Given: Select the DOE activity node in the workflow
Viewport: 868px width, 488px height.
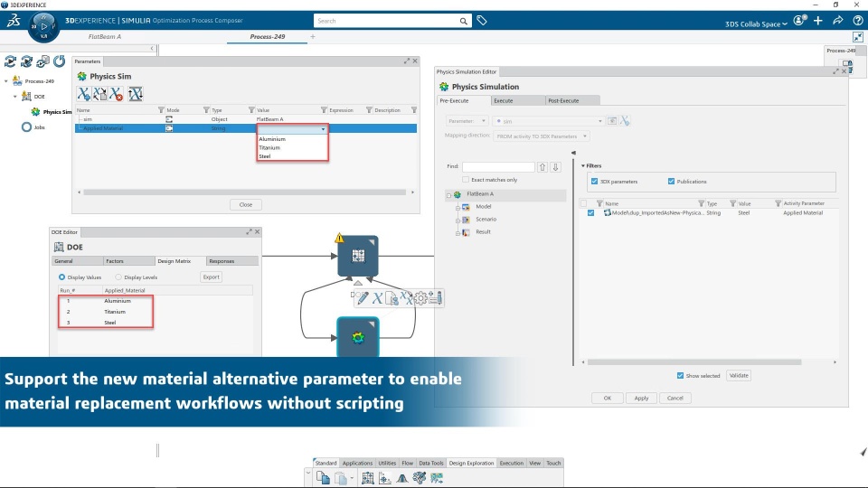Looking at the screenshot, I should 358,256.
